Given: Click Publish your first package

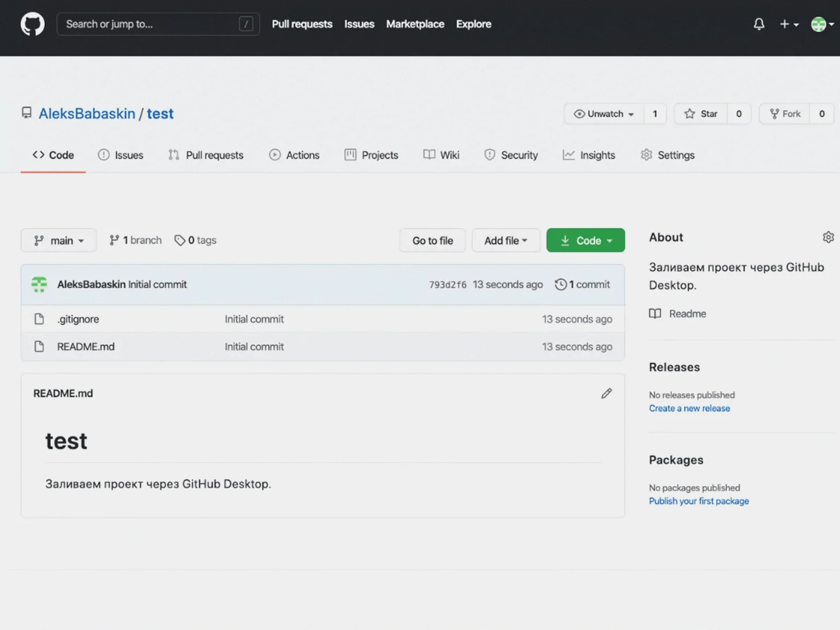Looking at the screenshot, I should click(x=699, y=501).
